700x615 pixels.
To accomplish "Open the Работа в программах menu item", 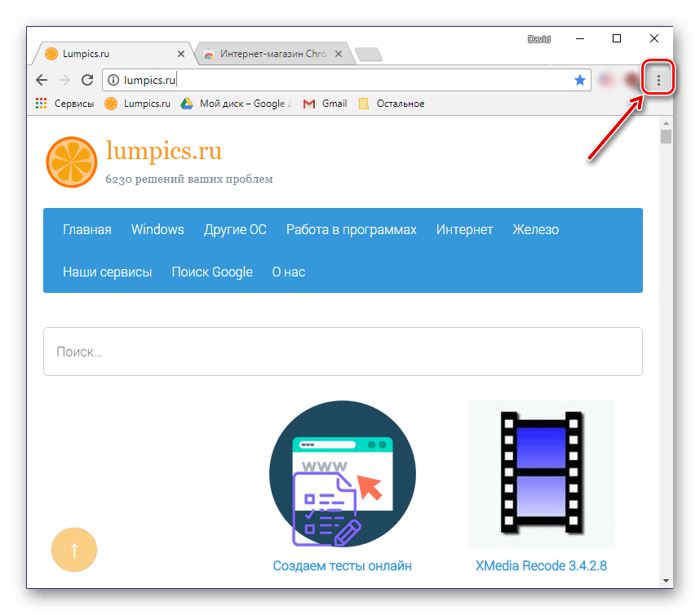I will click(352, 229).
